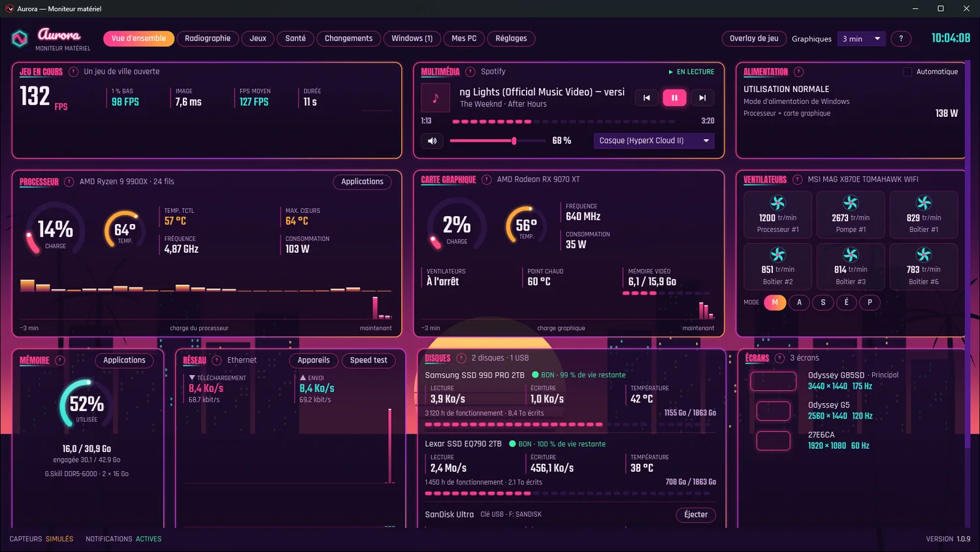Open the Santé tab
This screenshot has width=980, height=552.
click(295, 39)
